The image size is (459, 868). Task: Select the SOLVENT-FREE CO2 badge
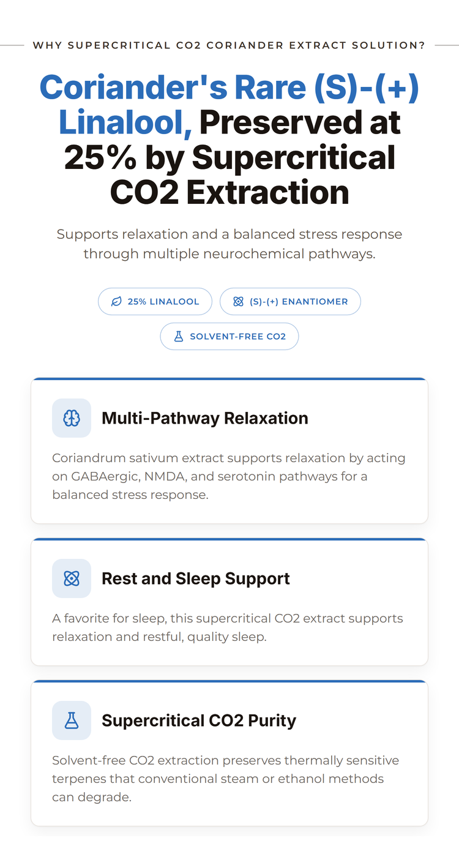pos(229,337)
